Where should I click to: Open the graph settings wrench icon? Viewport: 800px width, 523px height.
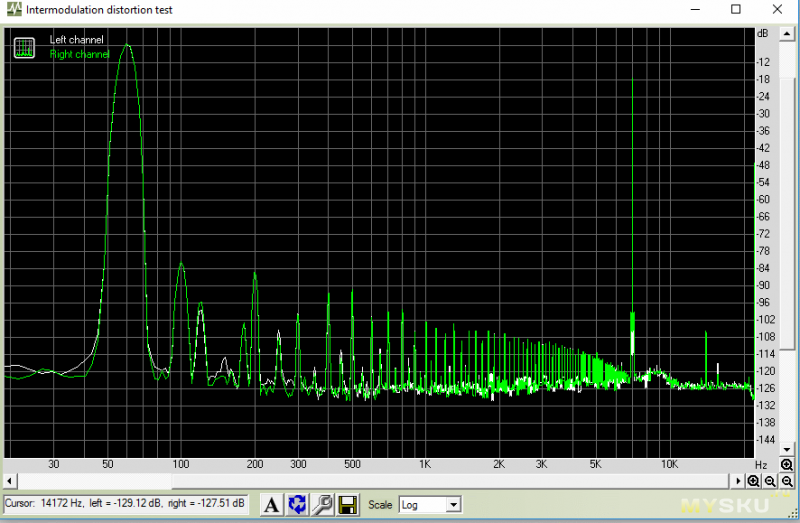322,505
